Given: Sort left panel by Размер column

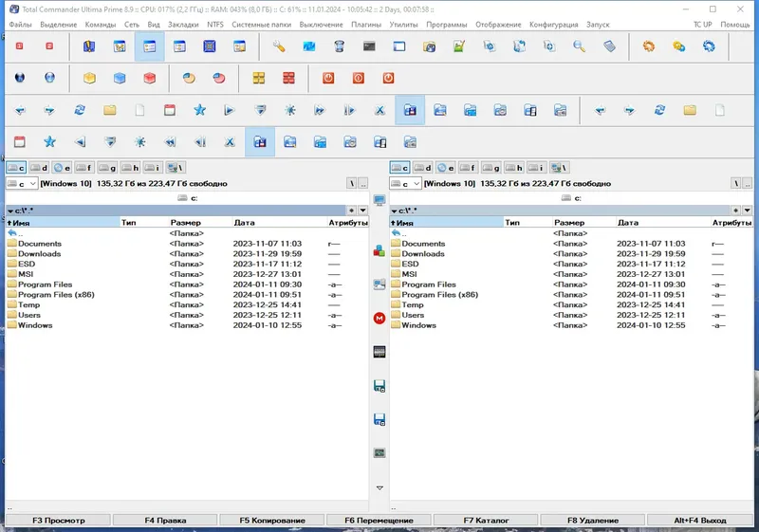Looking at the screenshot, I should (200, 223).
